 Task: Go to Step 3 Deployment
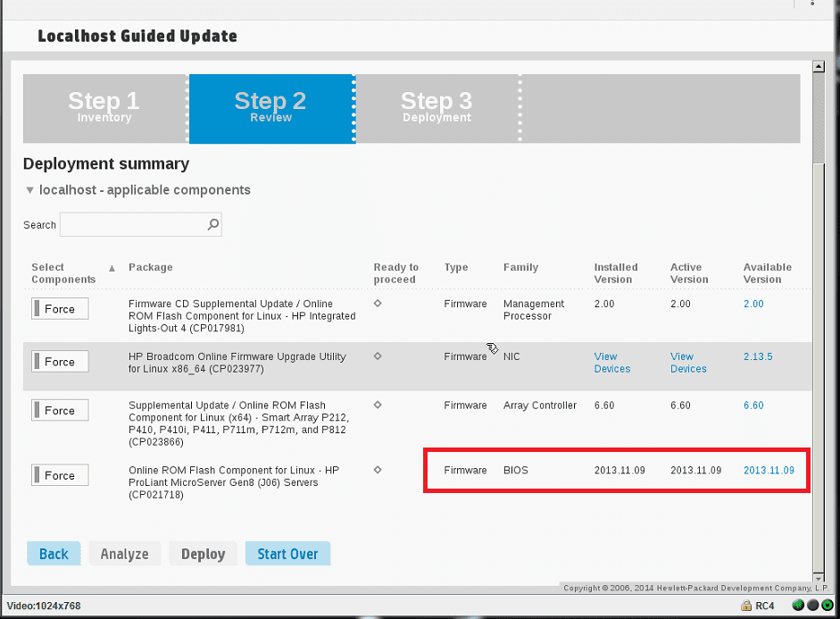coord(437,108)
